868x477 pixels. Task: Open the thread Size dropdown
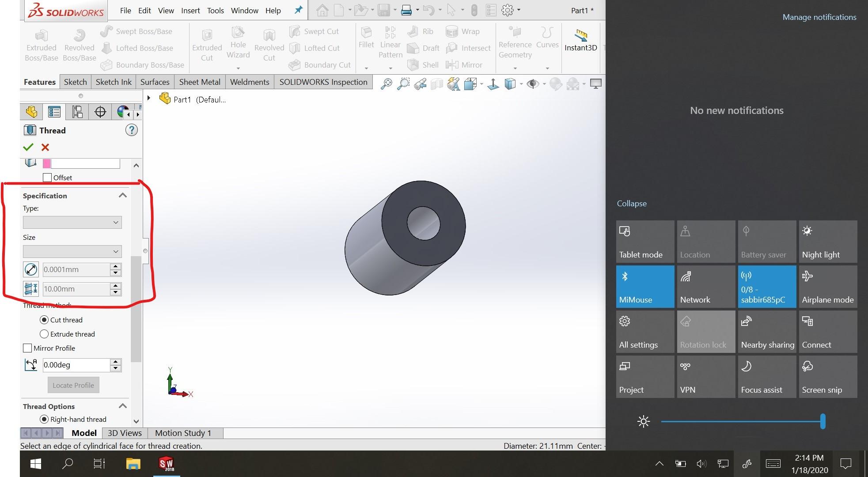pyautogui.click(x=72, y=251)
